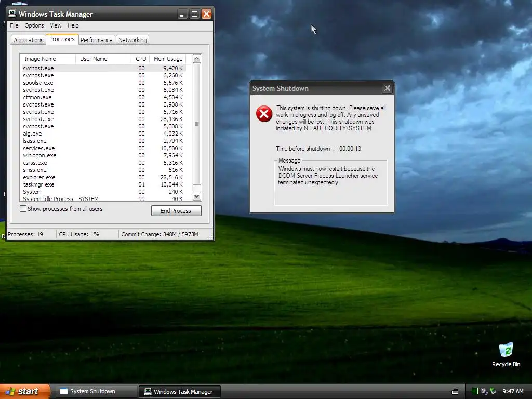Open the View menu

click(56, 25)
